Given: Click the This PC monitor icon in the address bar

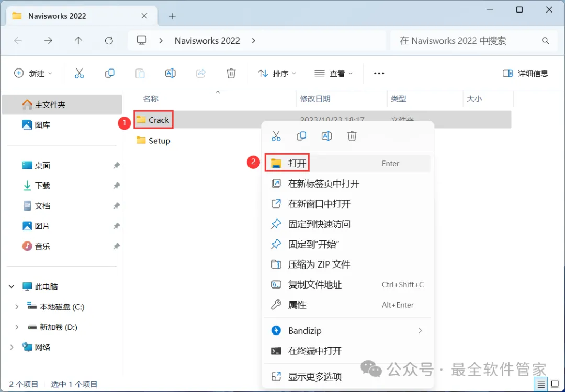Looking at the screenshot, I should click(142, 40).
